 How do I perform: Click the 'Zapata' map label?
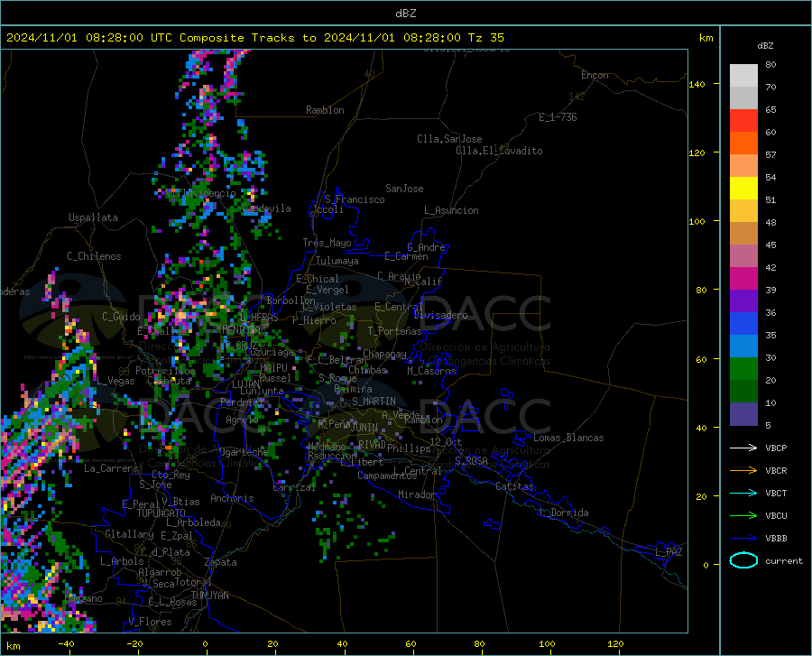[221, 562]
